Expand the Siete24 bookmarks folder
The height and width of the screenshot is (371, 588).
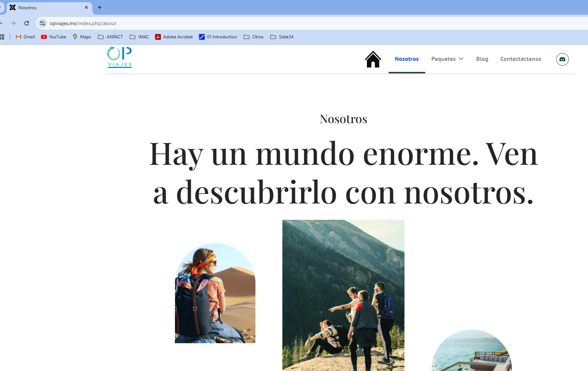point(282,37)
